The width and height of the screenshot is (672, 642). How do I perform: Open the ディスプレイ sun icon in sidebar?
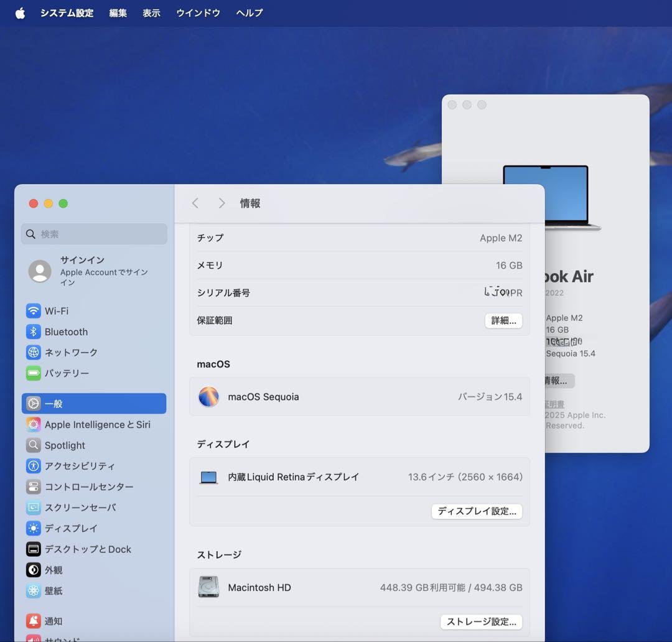pyautogui.click(x=34, y=528)
